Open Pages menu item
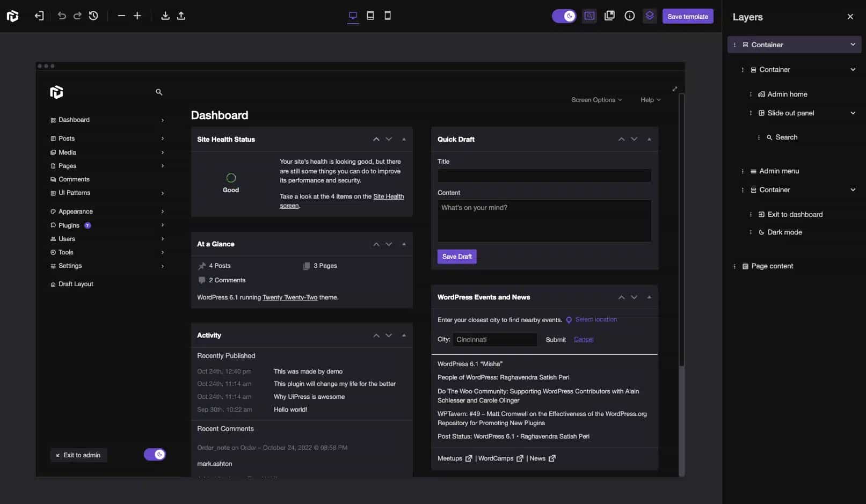 pyautogui.click(x=67, y=166)
